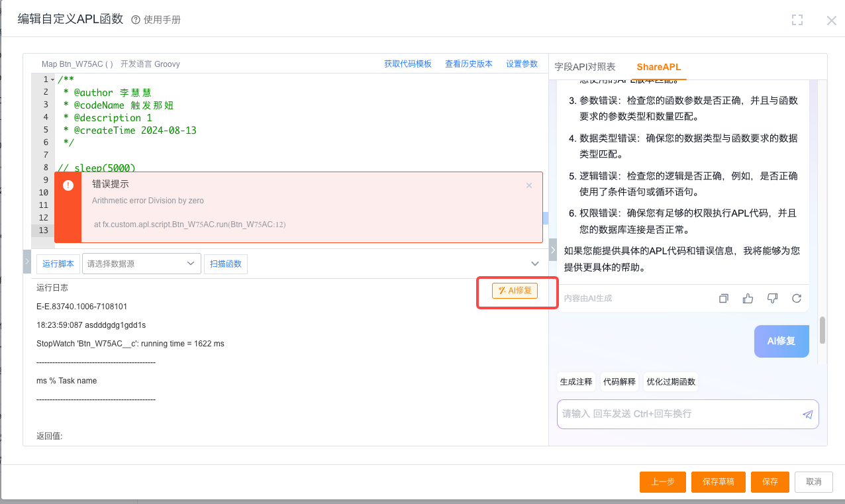Image resolution: width=845 pixels, height=504 pixels.
Task: Click 保存草稿 button
Action: click(719, 482)
